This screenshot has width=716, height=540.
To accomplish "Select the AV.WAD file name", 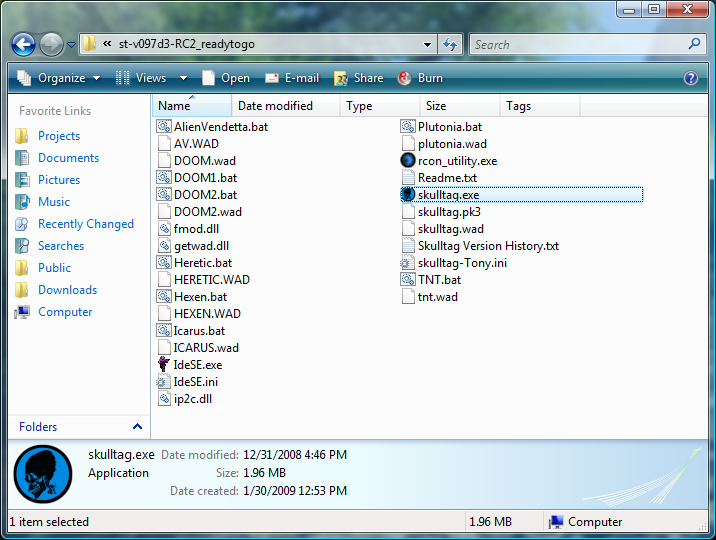I will click(x=196, y=144).
